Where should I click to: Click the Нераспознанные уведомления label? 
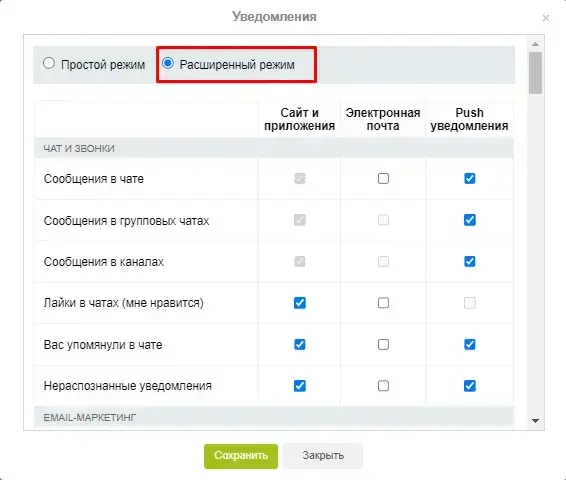(127, 386)
